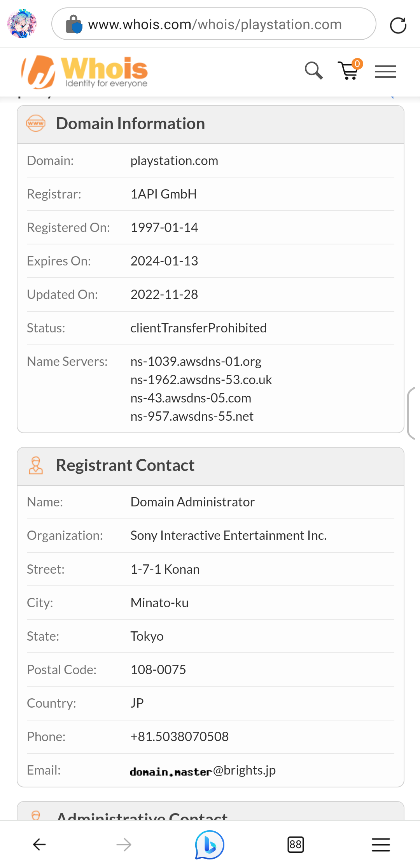Select the country value JP
Image resolution: width=420 pixels, height=868 pixels.
(137, 703)
